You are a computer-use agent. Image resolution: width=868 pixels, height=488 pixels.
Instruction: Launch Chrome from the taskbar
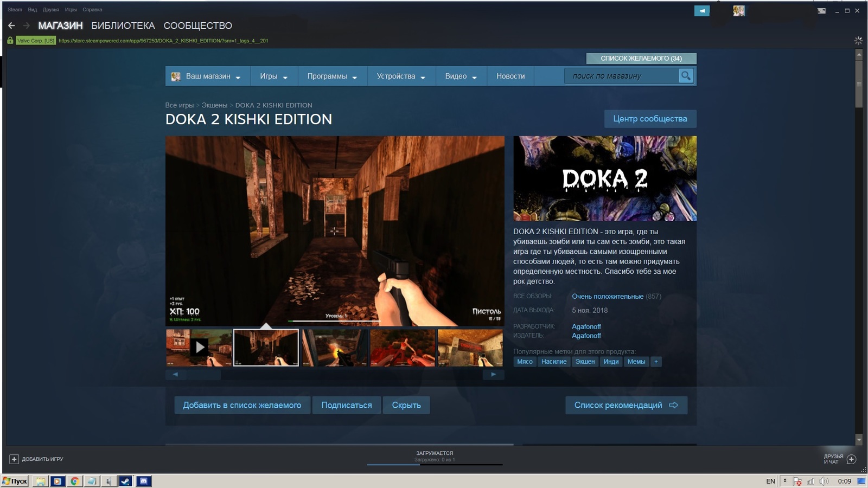pos(75,481)
